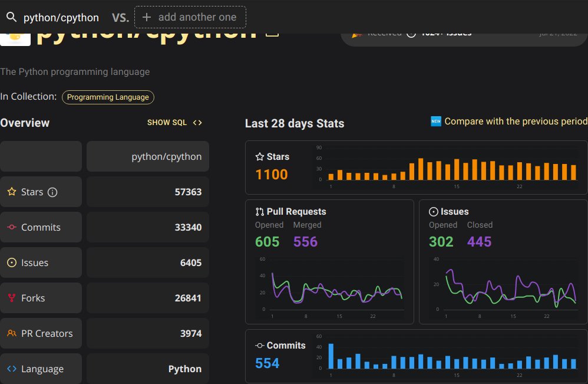Click the 57363 stars value

[x=189, y=192]
